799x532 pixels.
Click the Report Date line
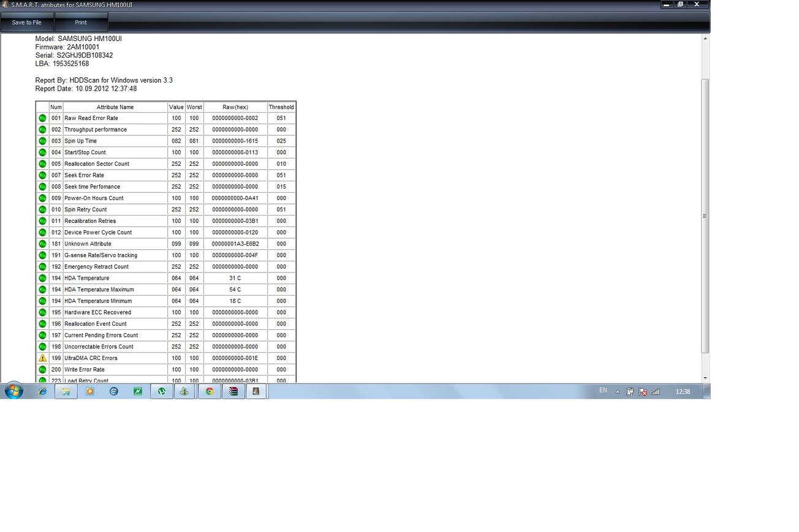tap(86, 89)
